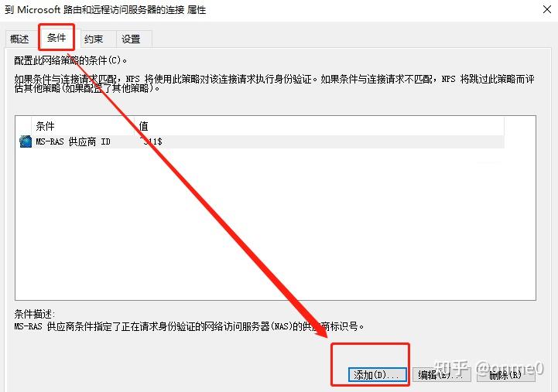Select the MS-RAS 供应商 ID row
Viewport: 558px width, 392px height.
(x=262, y=141)
